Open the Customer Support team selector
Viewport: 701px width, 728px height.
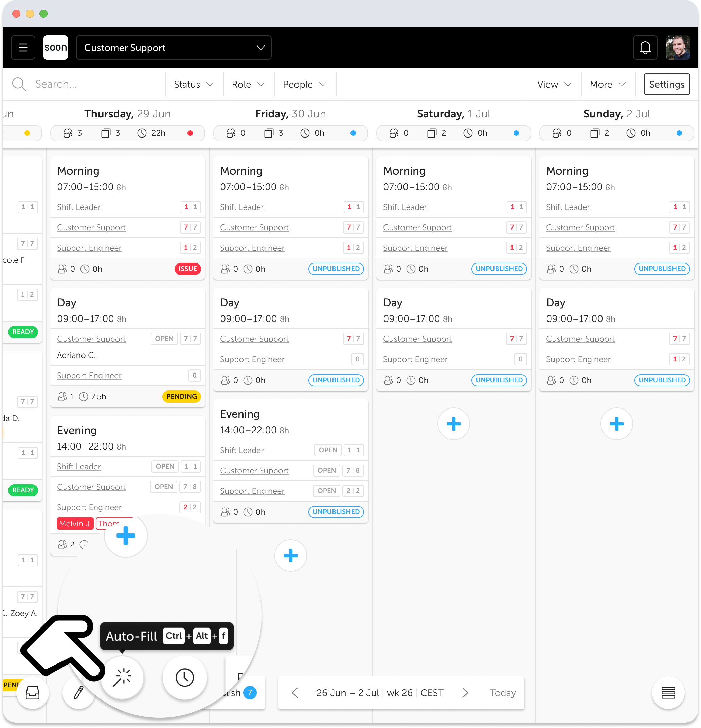point(174,48)
